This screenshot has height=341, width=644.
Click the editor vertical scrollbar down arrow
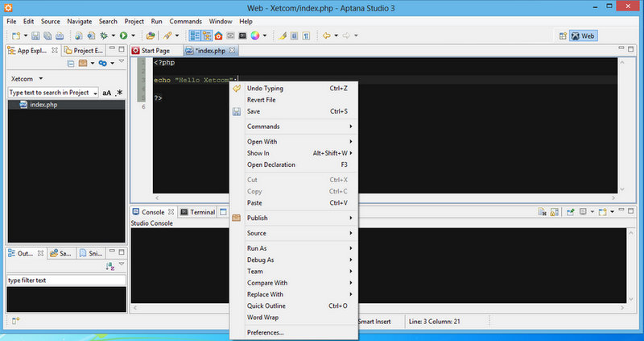click(x=621, y=189)
